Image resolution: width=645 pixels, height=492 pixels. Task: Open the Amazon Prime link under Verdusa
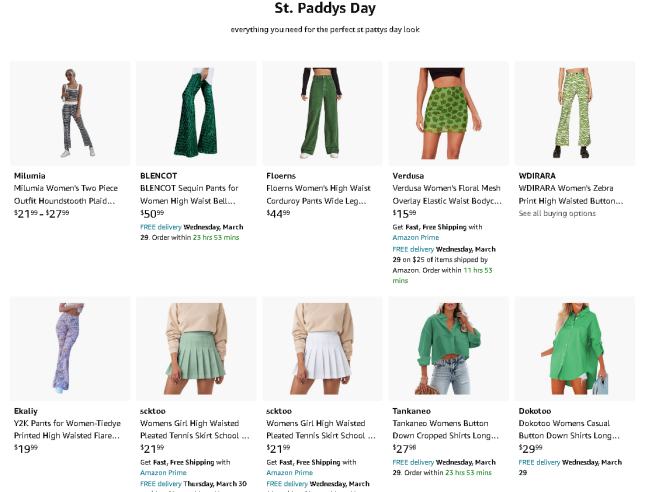[x=416, y=238]
